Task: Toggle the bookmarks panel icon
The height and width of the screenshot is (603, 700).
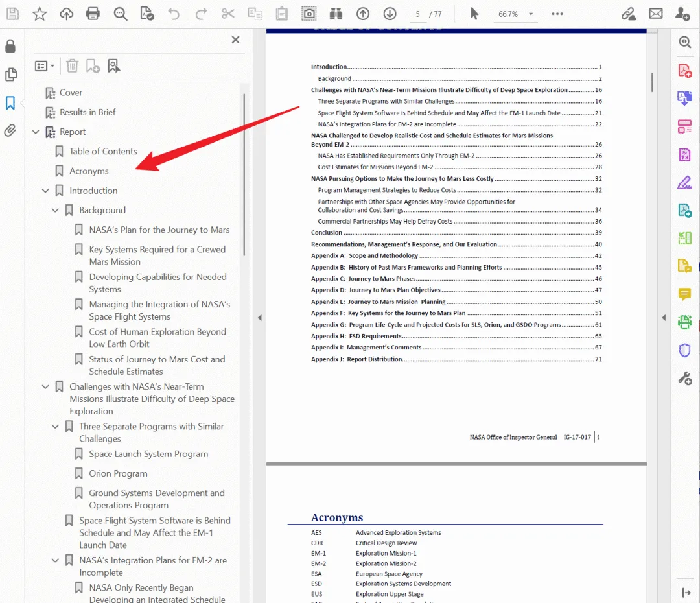Action: tap(10, 102)
